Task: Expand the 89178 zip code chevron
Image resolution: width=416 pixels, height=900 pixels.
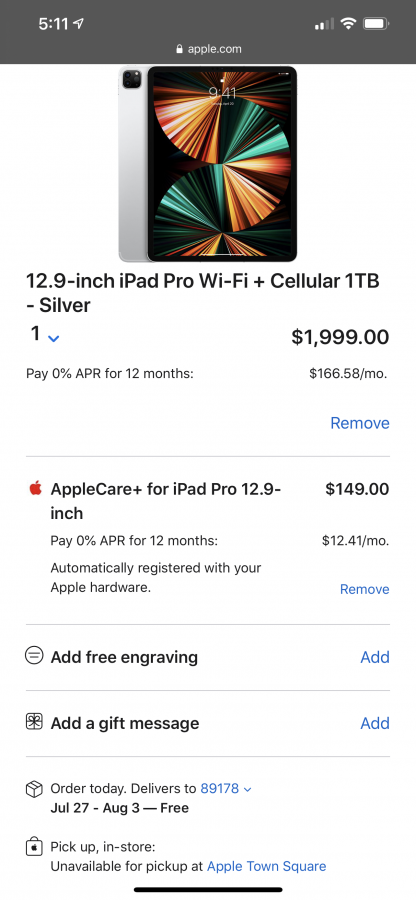Action: (x=247, y=789)
